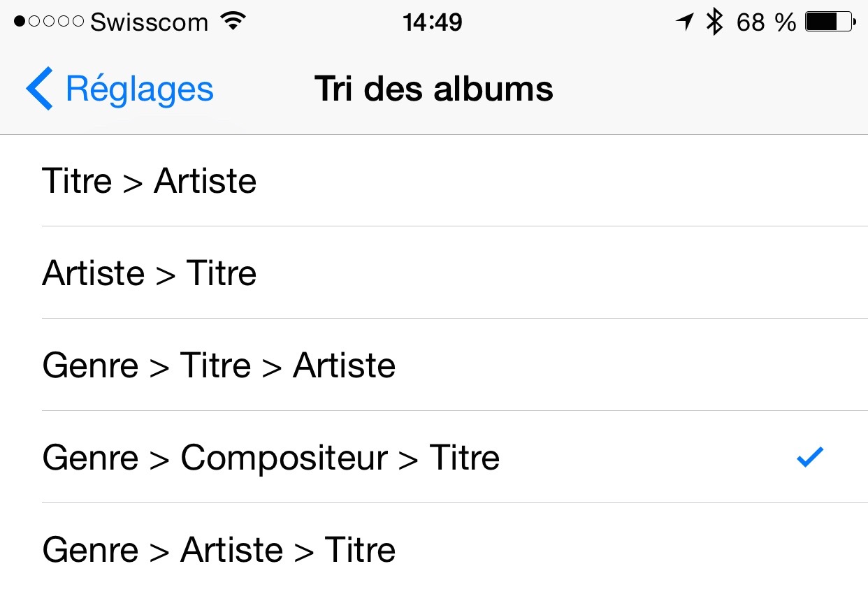Viewport: 868px width, 594px height.
Task: Tap the Swisscom carrier label
Action: coord(150,22)
